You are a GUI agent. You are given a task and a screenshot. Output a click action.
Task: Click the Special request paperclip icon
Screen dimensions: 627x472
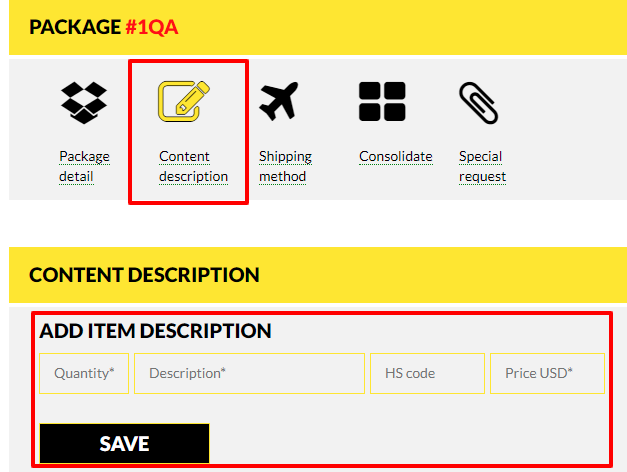478,103
